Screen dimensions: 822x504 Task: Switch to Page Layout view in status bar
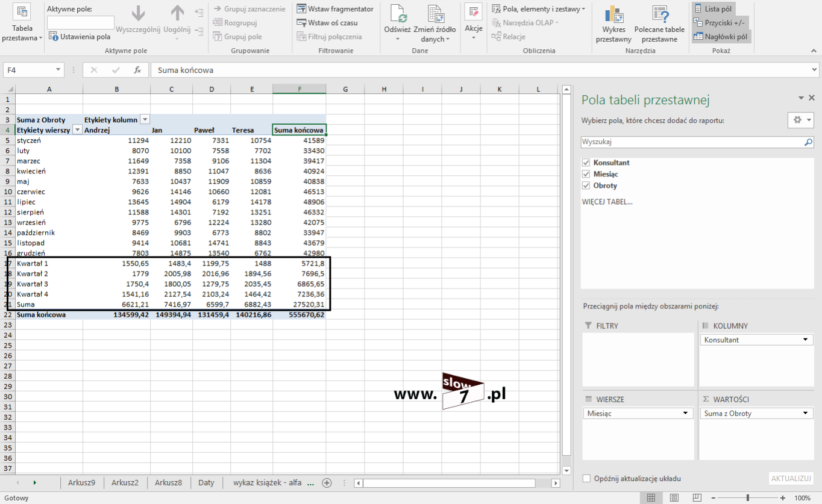(x=674, y=498)
